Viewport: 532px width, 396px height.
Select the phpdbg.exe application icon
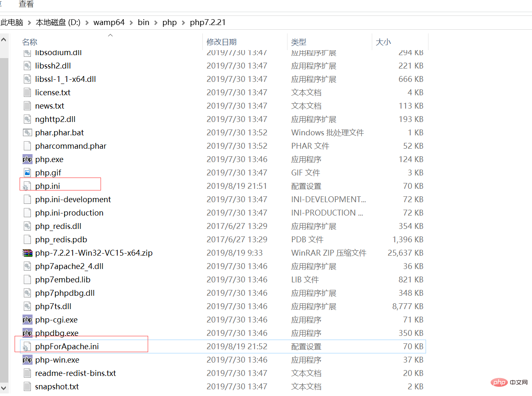(28, 333)
